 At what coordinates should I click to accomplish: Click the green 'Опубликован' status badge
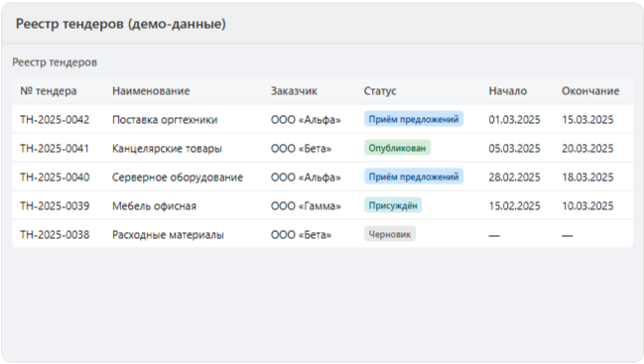pos(397,148)
